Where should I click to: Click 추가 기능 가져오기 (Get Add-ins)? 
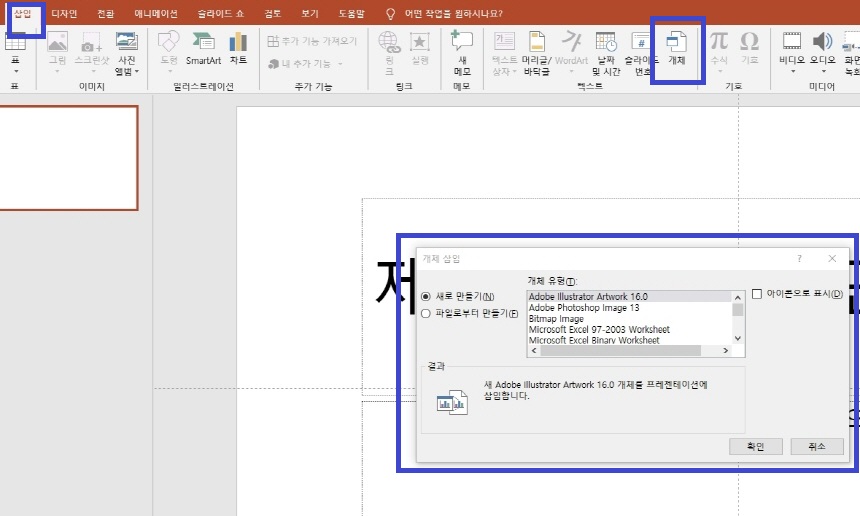click(312, 41)
